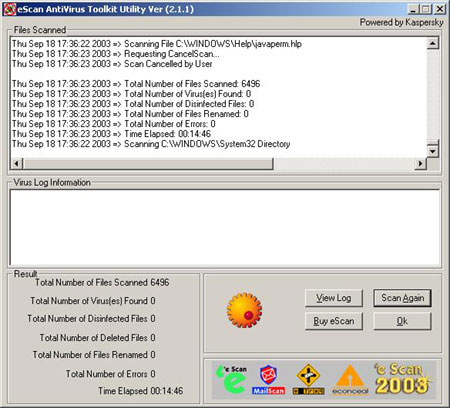Click the 'Scan Cancelled by User' log line
The width and height of the screenshot is (450, 408).
112,64
